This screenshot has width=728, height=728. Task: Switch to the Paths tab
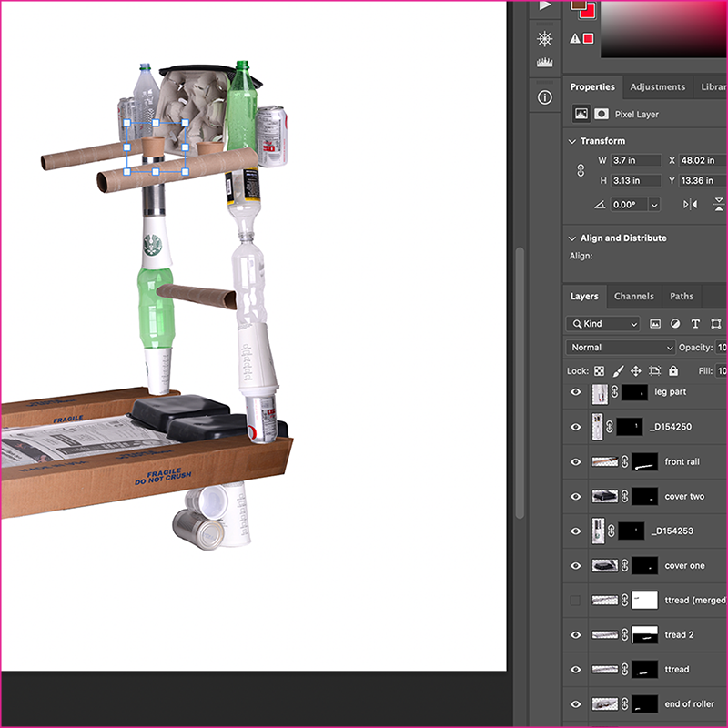click(x=681, y=297)
